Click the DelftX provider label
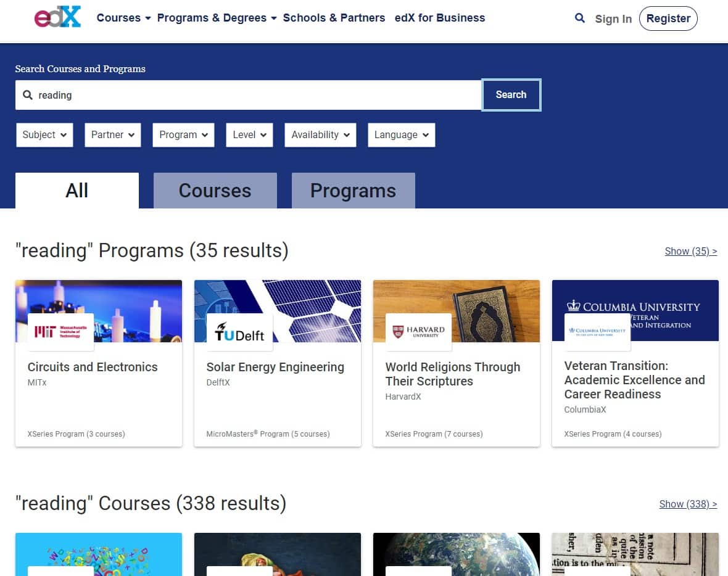The image size is (728, 576). point(218,382)
